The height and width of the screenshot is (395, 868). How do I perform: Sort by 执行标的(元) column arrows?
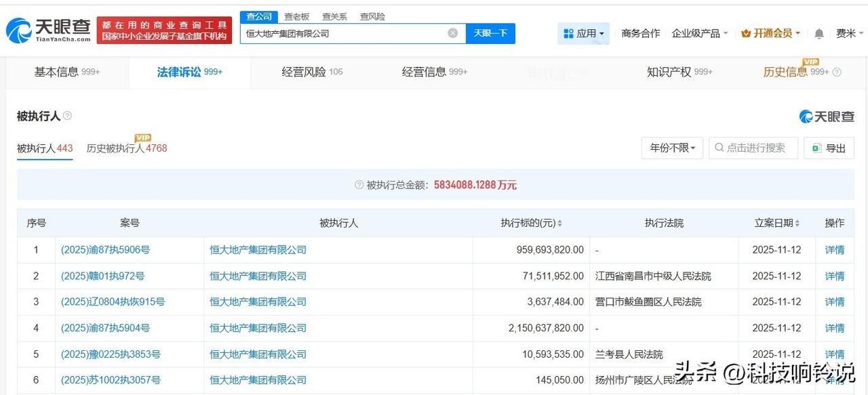[559, 224]
